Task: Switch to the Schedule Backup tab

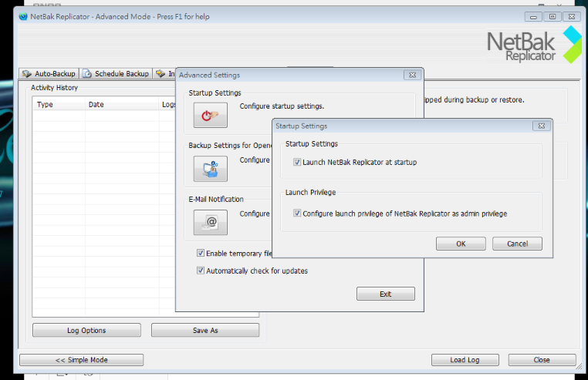Action: click(x=117, y=73)
